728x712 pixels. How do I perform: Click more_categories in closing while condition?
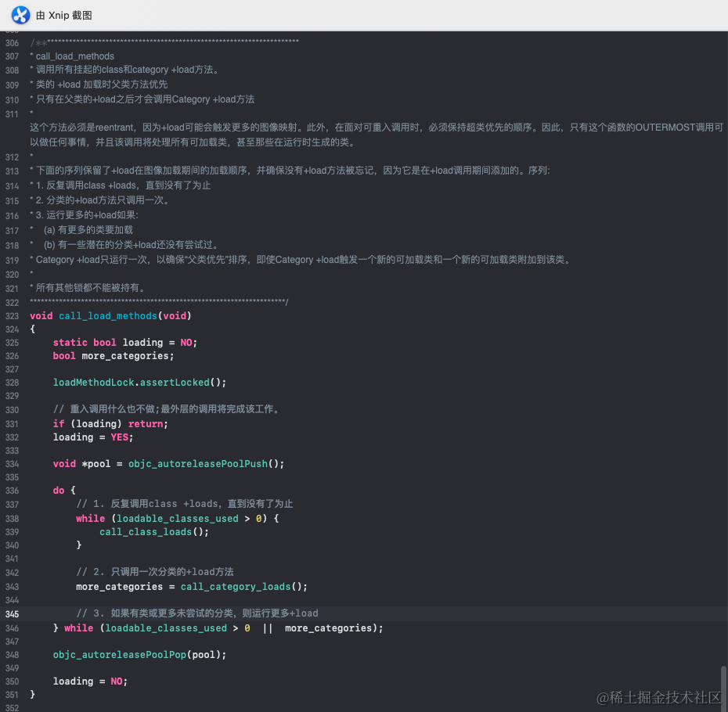tap(328, 628)
